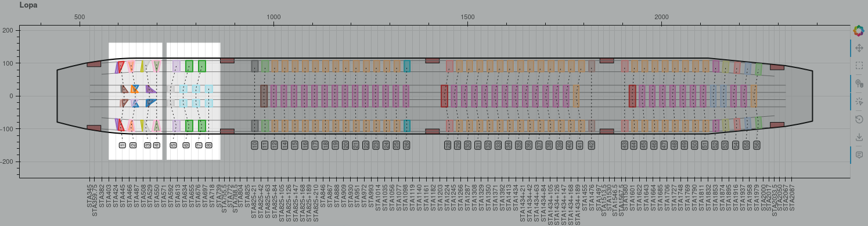Select dark red center seat in row 44
The height and width of the screenshot is (226, 868).
(x=633, y=96)
